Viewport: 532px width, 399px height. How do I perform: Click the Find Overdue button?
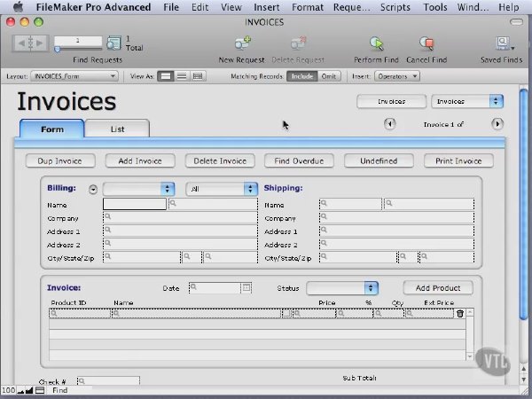pyautogui.click(x=299, y=160)
